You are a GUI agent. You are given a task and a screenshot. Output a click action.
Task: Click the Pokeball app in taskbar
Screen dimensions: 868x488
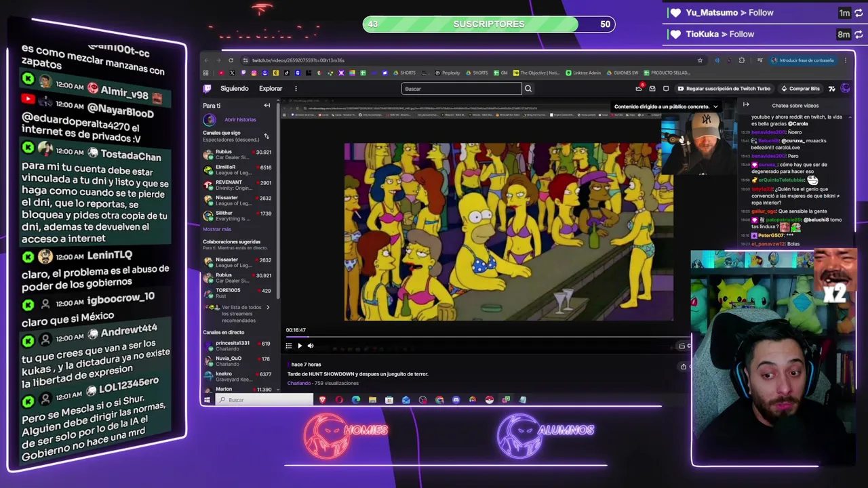489,400
